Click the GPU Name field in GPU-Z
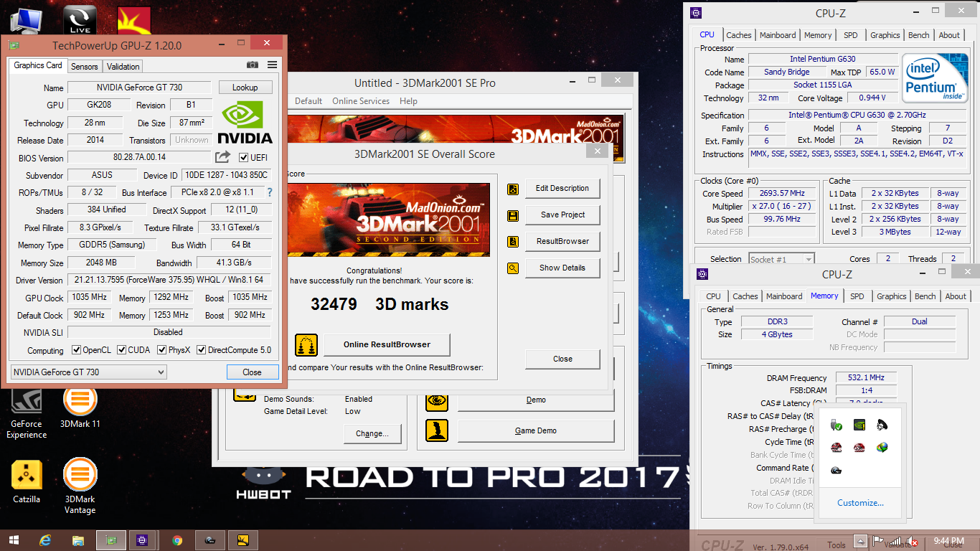 (139, 88)
